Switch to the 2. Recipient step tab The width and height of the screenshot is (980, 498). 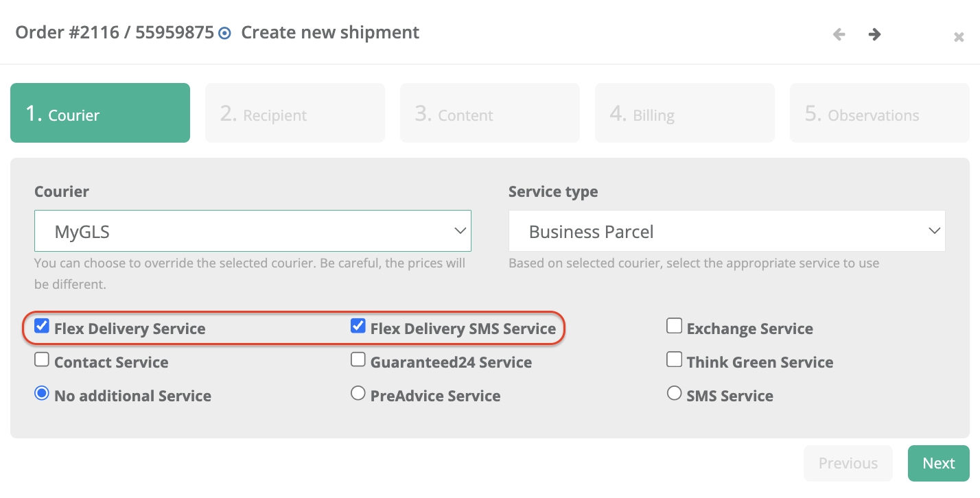pyautogui.click(x=295, y=113)
